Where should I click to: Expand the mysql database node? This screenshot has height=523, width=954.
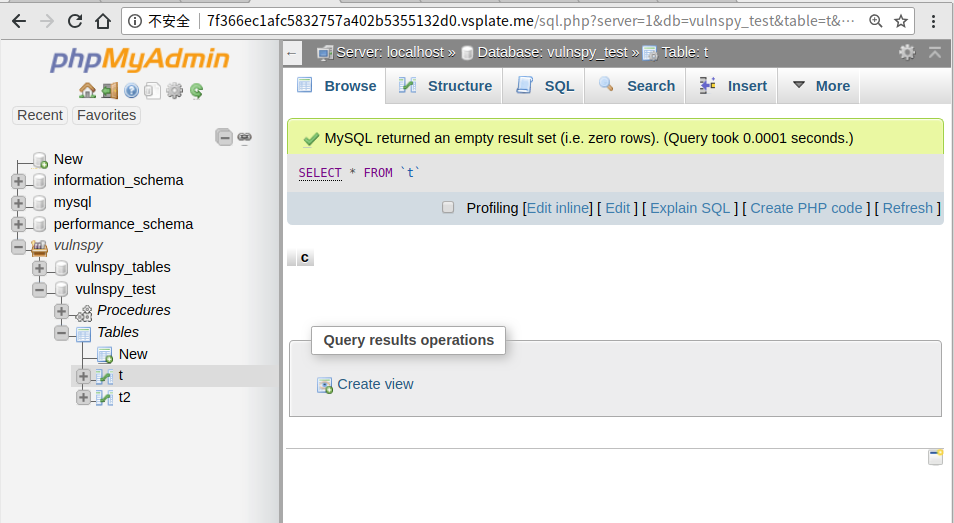coord(18,203)
